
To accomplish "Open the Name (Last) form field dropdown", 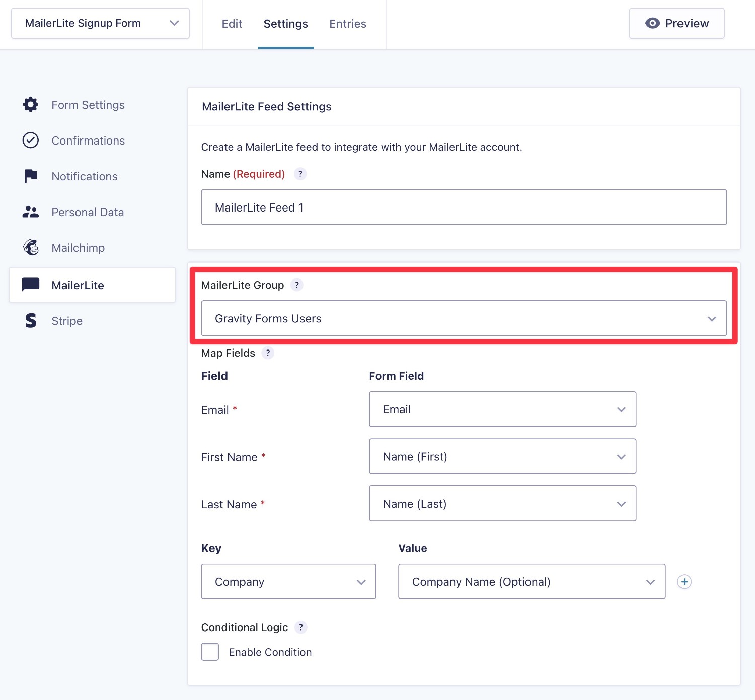I will (503, 504).
